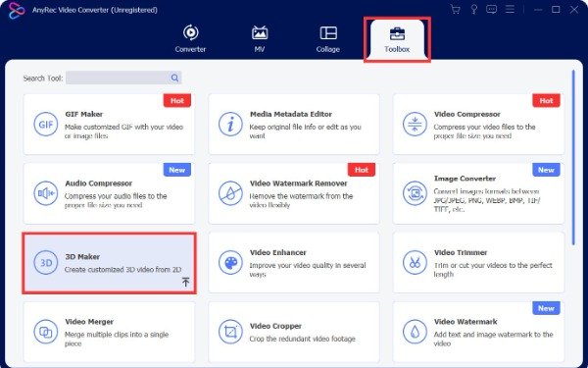Click the 3D Maker title text
Viewport: 588px width, 368px height.
[82, 257]
